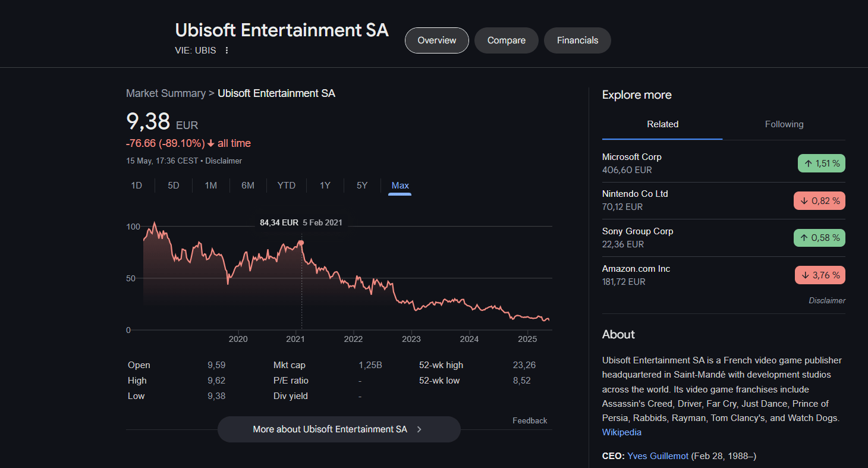Switch to the Following tab
The height and width of the screenshot is (468, 868).
click(x=784, y=124)
